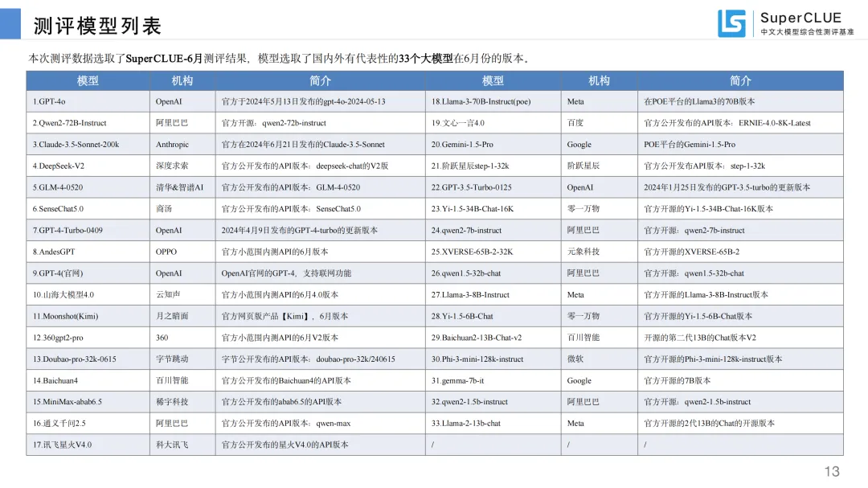Image resolution: width=868 pixels, height=488 pixels.
Task: Select the 2.Qwen2-72B-Instruct cell
Action: pyautogui.click(x=88, y=123)
